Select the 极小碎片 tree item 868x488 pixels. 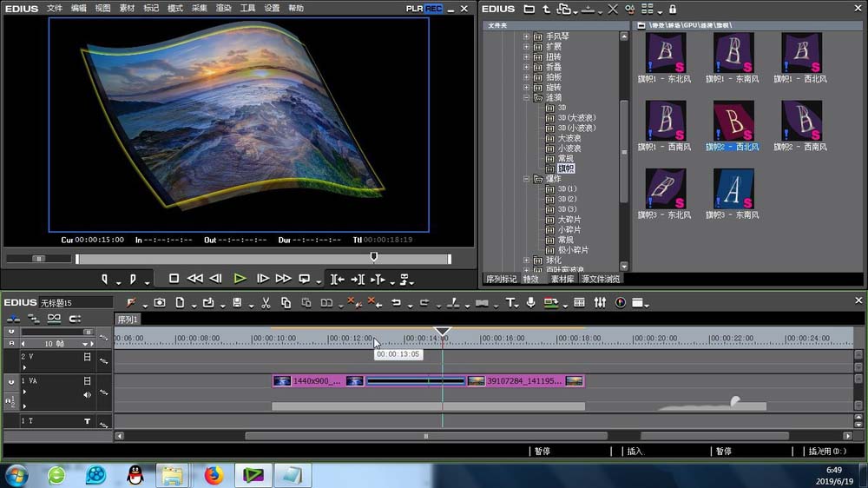pyautogui.click(x=573, y=250)
